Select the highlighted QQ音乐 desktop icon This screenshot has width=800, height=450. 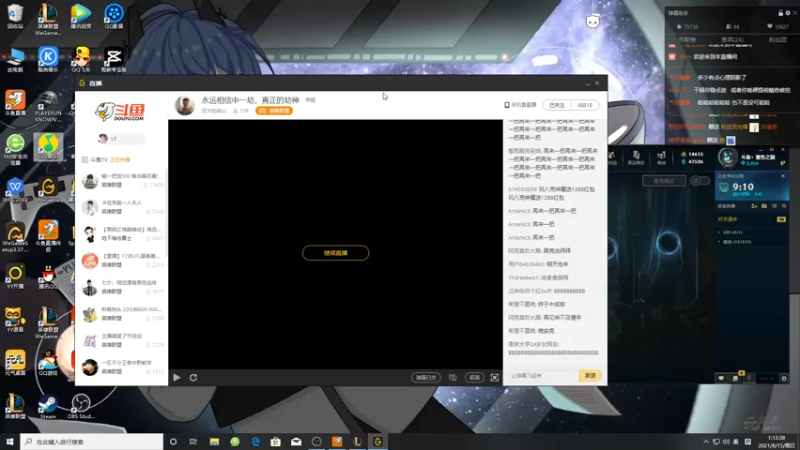pos(48,146)
